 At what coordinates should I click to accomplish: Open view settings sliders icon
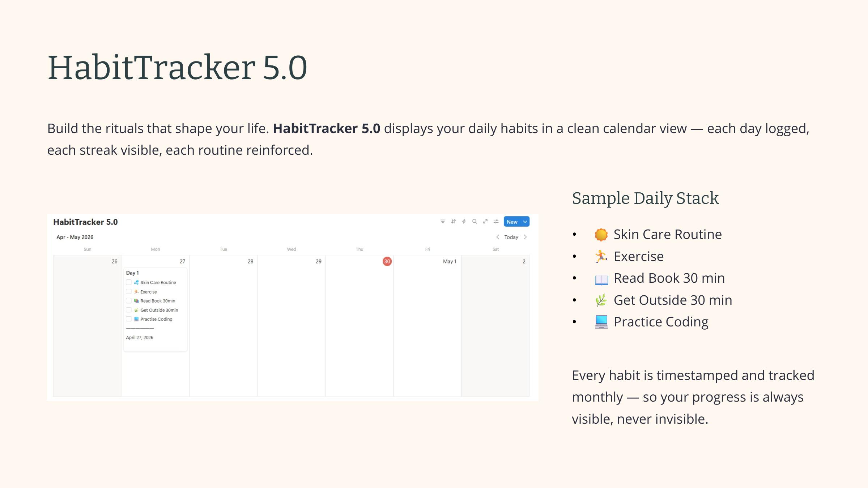pyautogui.click(x=496, y=222)
